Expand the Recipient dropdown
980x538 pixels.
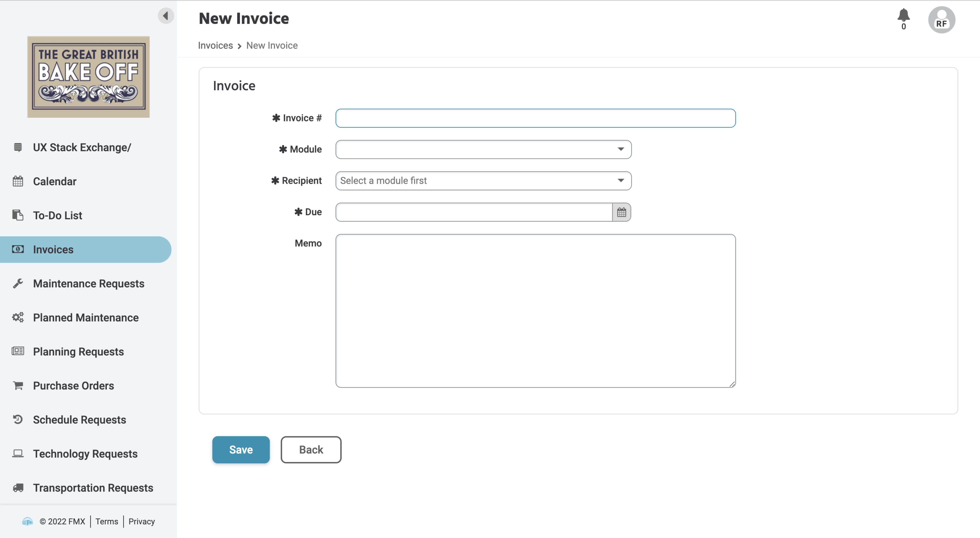coord(483,181)
